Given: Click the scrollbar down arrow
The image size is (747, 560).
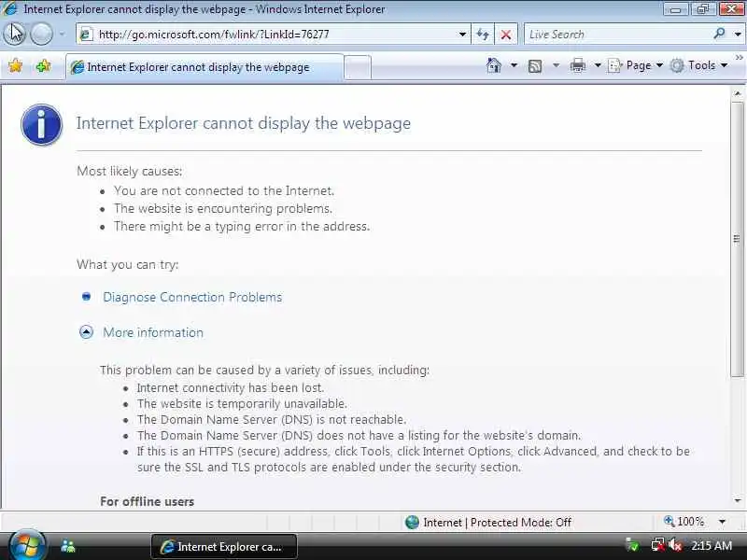Looking at the screenshot, I should (x=738, y=500).
